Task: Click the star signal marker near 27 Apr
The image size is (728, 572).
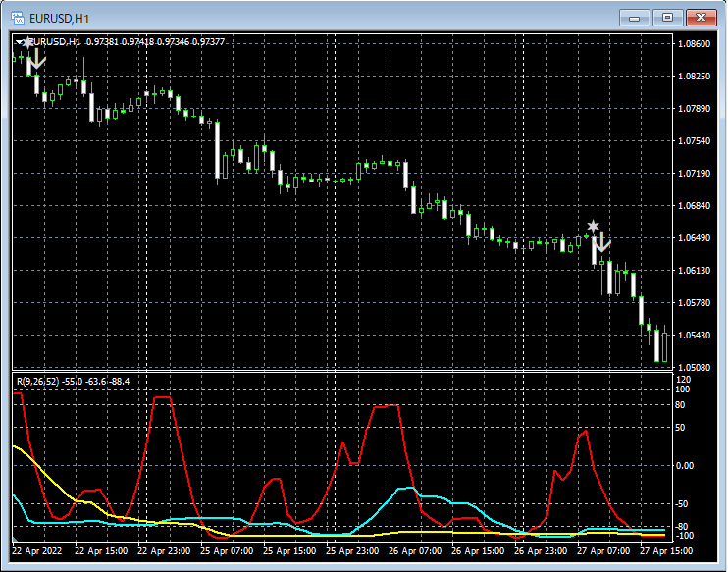Action: (x=593, y=227)
